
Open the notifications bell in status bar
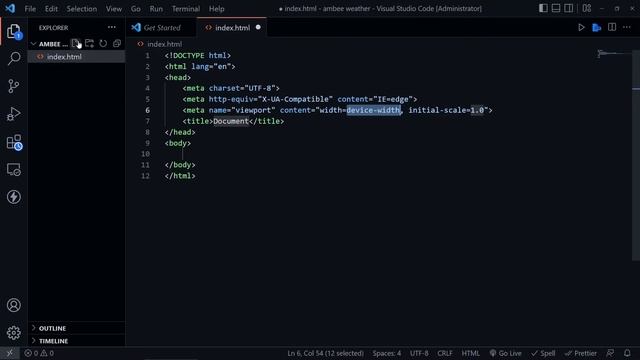627,353
